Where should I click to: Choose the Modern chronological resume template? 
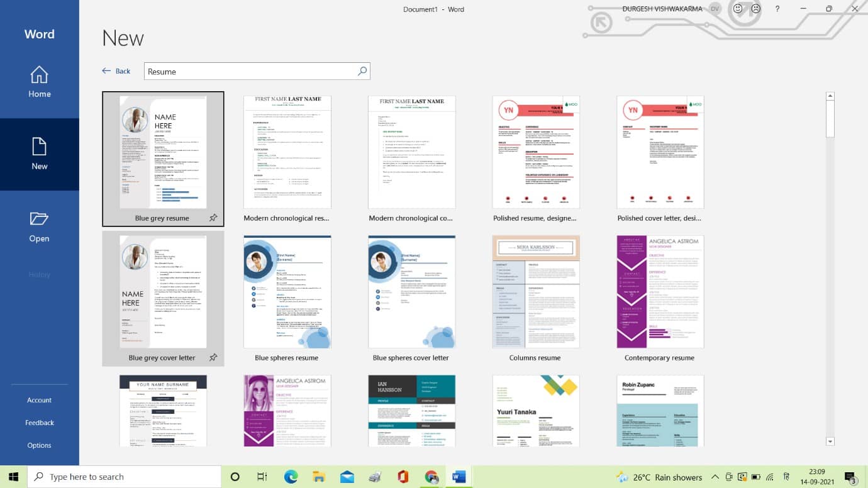287,158
